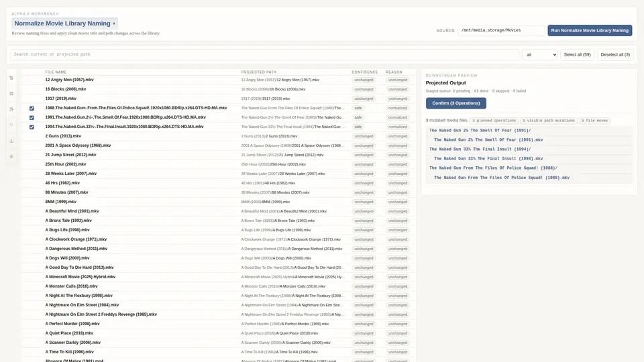Screen dimensions: 644x362
Task: Click the '3 planned operations' tag
Action: (494, 121)
